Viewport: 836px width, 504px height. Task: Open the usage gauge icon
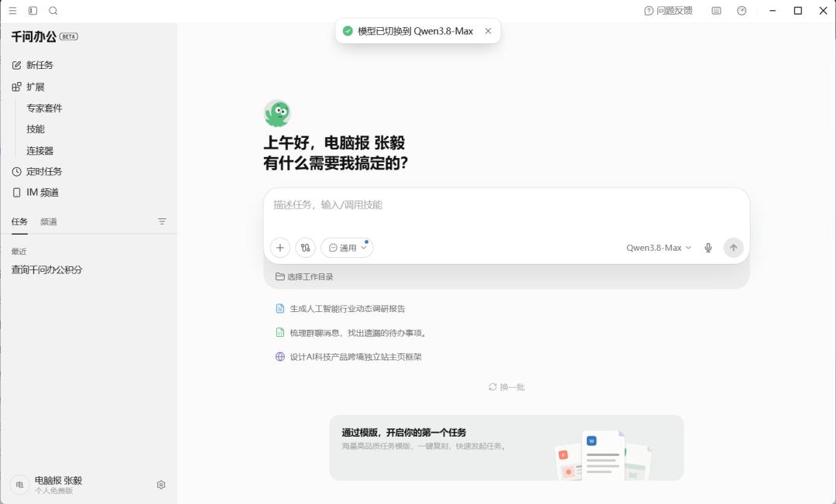click(742, 11)
